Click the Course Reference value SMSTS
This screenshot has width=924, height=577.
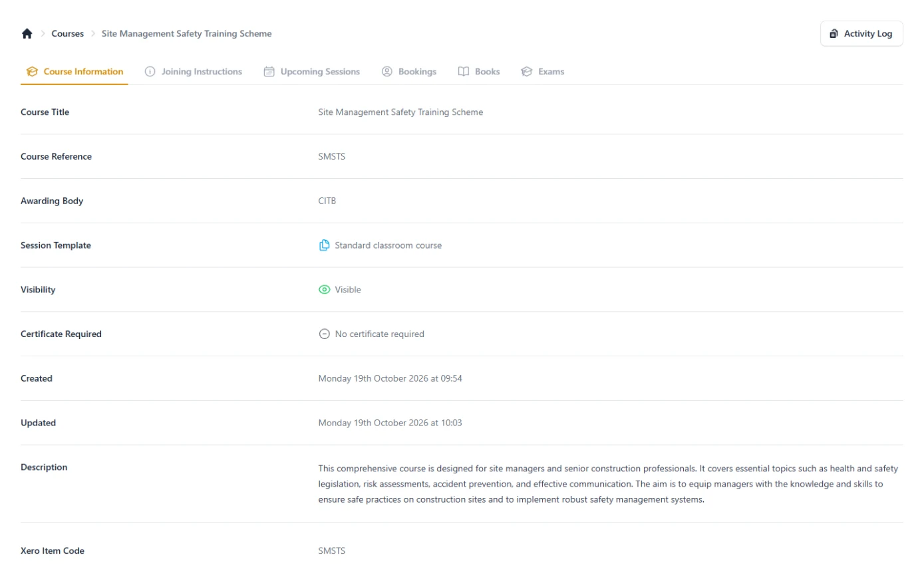click(x=332, y=157)
